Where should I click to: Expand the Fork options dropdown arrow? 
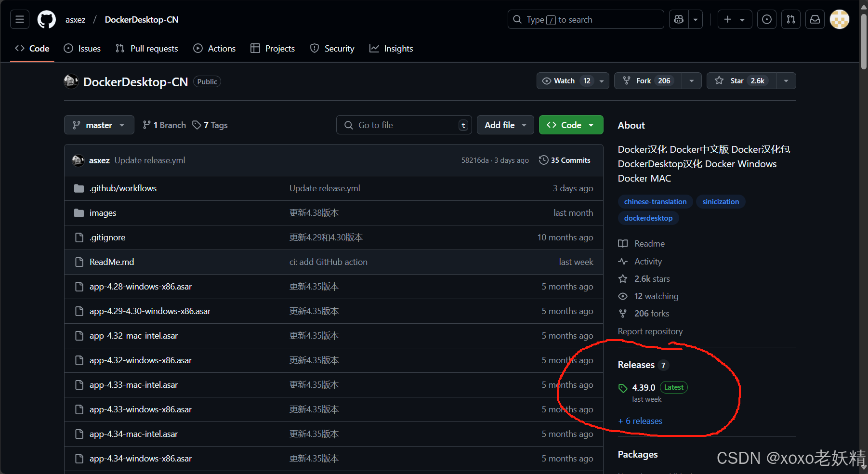coord(692,81)
